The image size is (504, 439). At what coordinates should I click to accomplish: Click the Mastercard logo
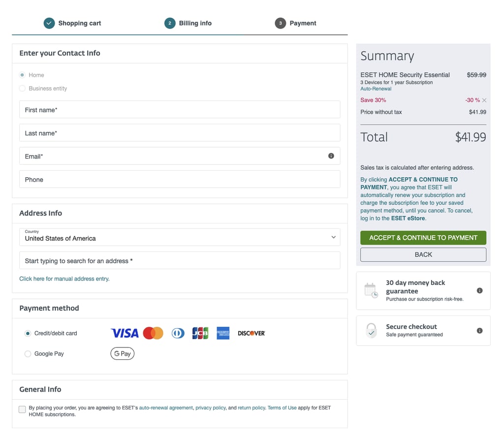pyautogui.click(x=153, y=333)
